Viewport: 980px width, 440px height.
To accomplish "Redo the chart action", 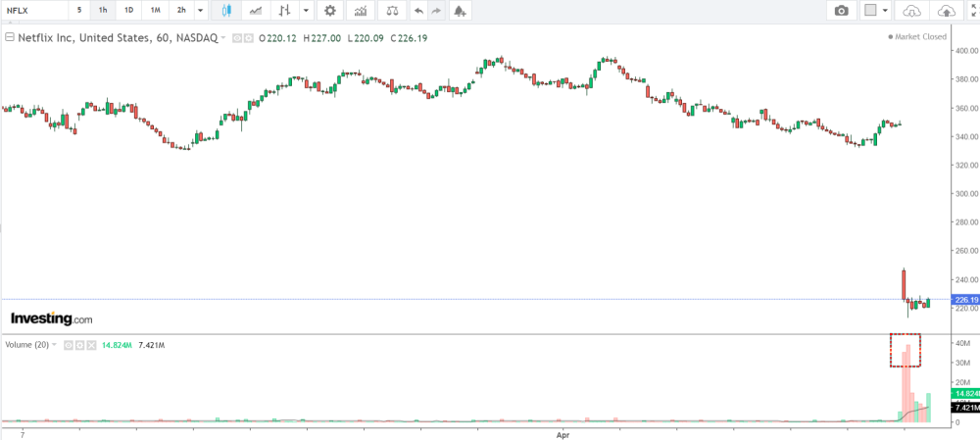I will tap(436, 11).
